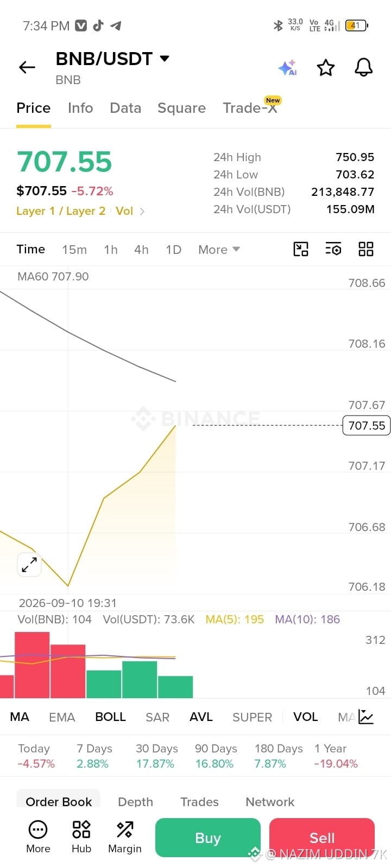
Task: Open price alert bell icon
Action: tap(364, 67)
